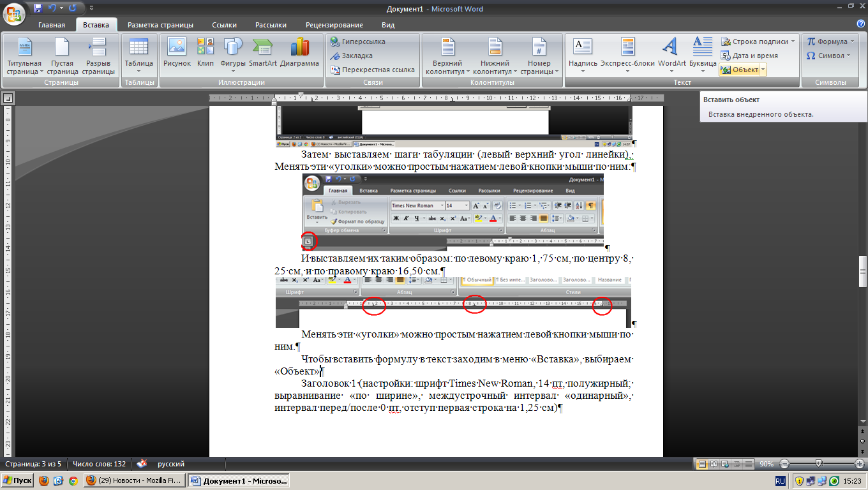The width and height of the screenshot is (868, 490).
Task: Switch to Web Layout view
Action: click(x=726, y=464)
